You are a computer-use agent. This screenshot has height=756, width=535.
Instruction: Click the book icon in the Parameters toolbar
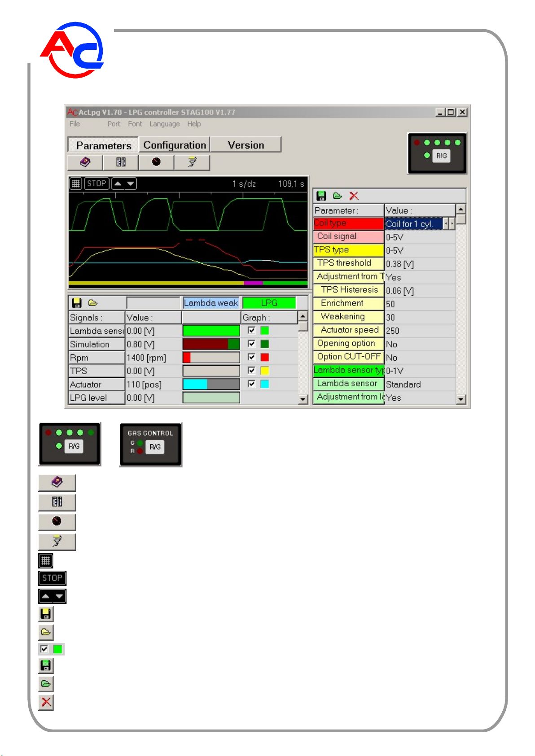point(85,162)
